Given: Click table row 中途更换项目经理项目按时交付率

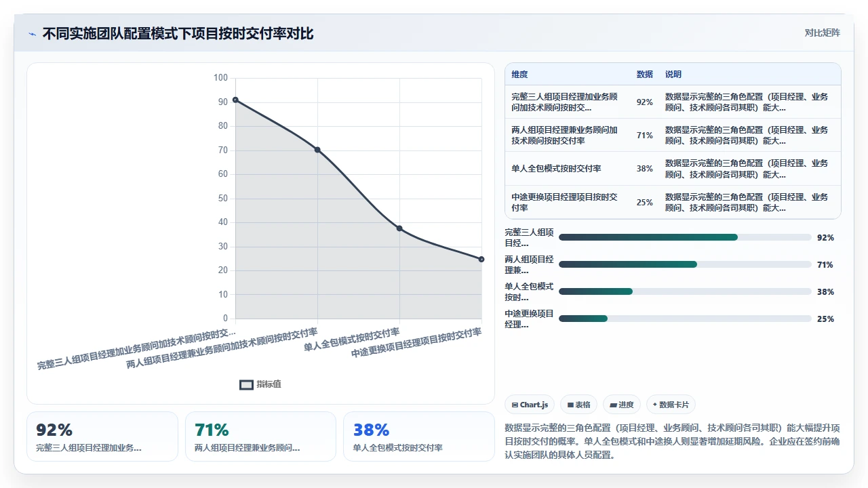Looking at the screenshot, I should point(673,203).
